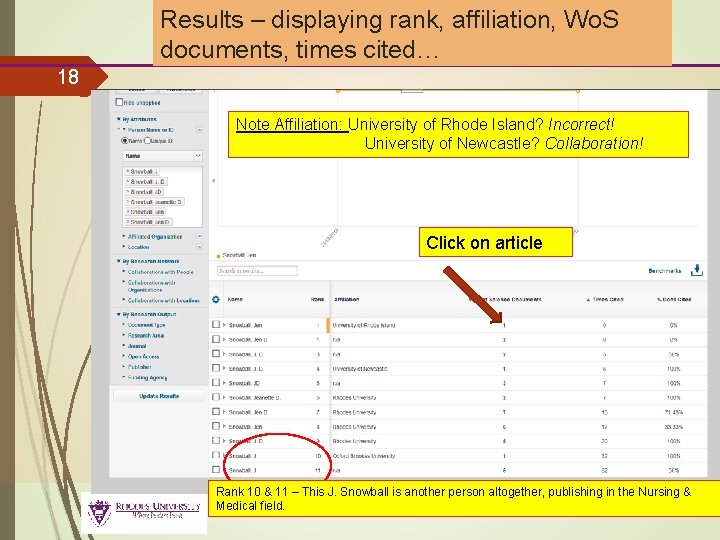Viewport: 720px width, 540px height.
Task: Sort by the Name column header
Action: pyautogui.click(x=235, y=299)
